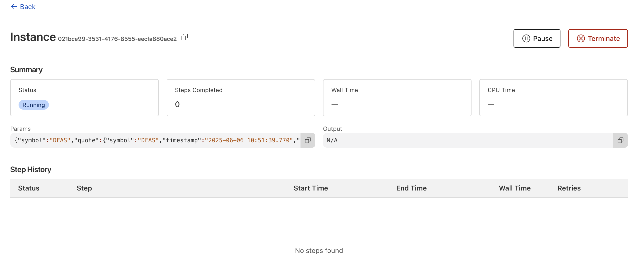Click the Start Time column header
The image size is (644, 262).
pyautogui.click(x=311, y=188)
